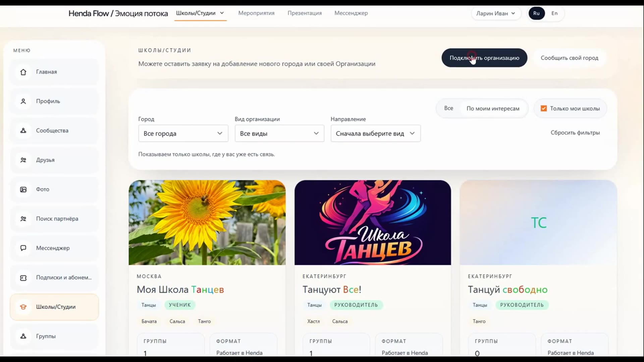Click the picture icon beside Фото
Screen dimensions: 644x362
(x=23, y=189)
